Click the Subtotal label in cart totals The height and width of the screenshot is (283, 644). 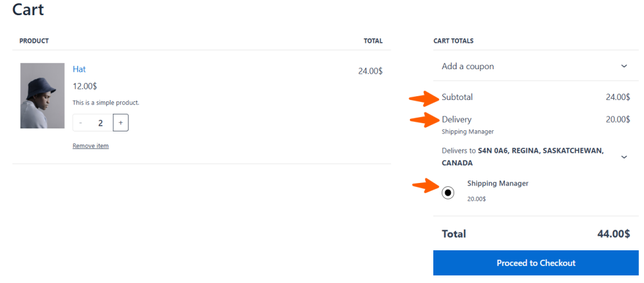click(x=457, y=97)
